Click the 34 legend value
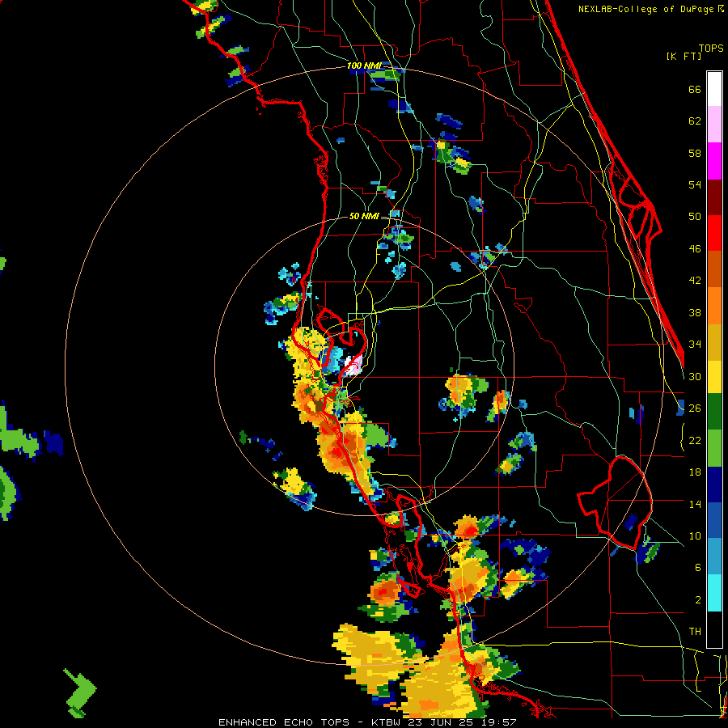This screenshot has width=728, height=728. [x=695, y=344]
